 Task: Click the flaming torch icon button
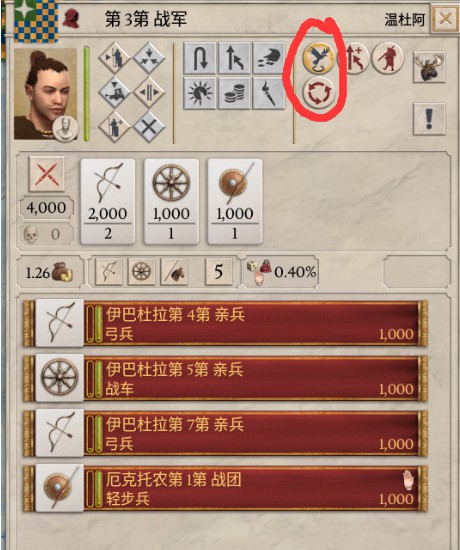(x=268, y=93)
